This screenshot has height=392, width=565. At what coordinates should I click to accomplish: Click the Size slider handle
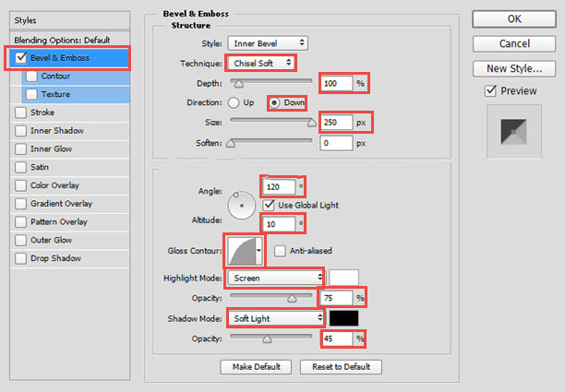point(312,123)
